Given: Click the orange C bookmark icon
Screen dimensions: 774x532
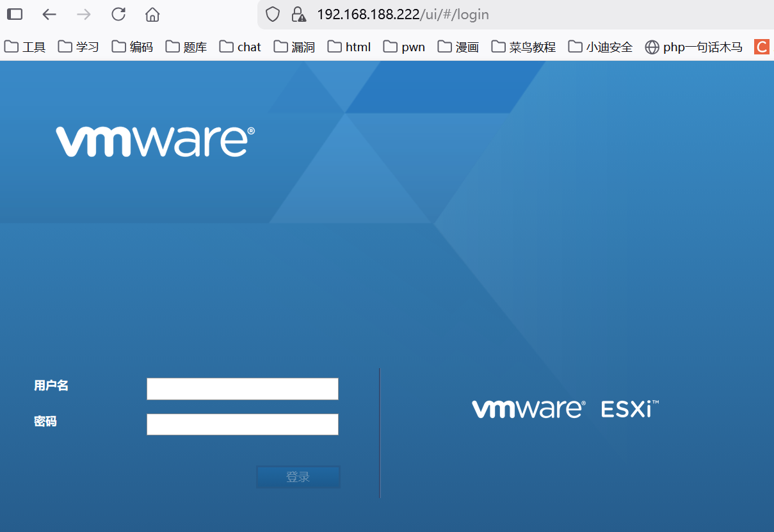Looking at the screenshot, I should (x=762, y=47).
